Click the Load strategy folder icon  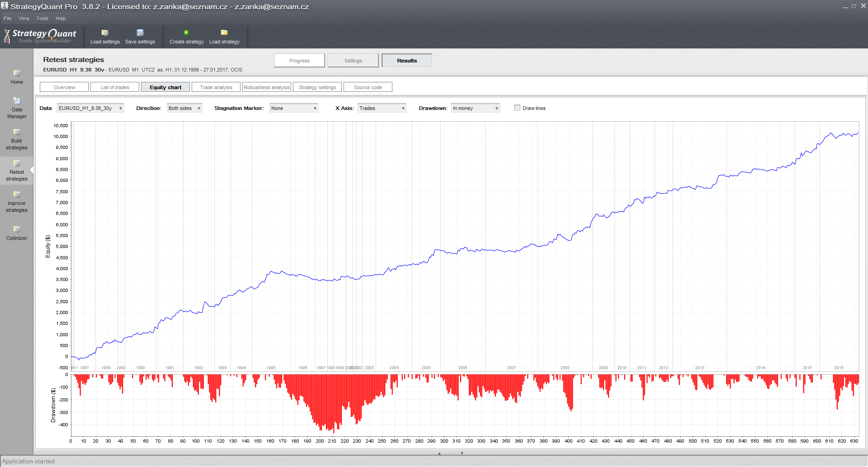224,33
